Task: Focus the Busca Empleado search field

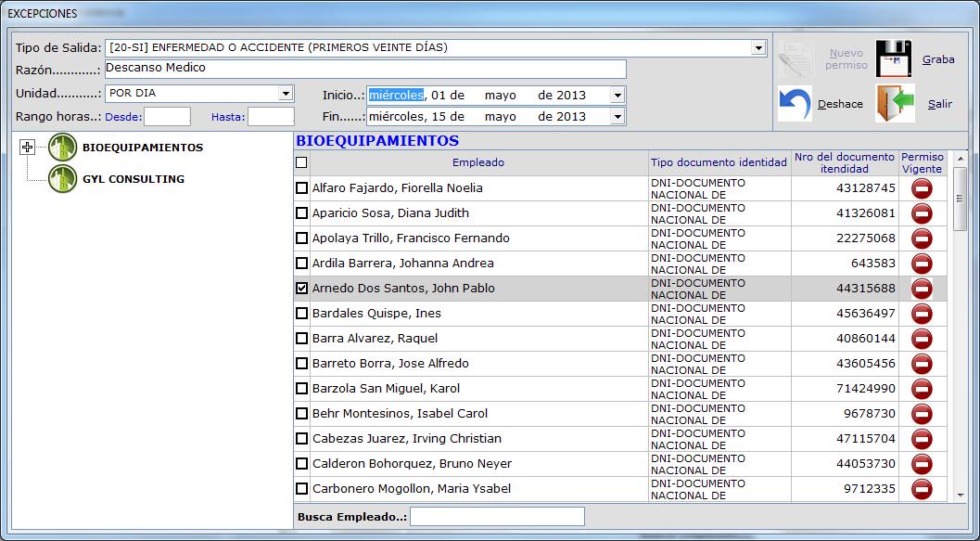Action: tap(498, 517)
